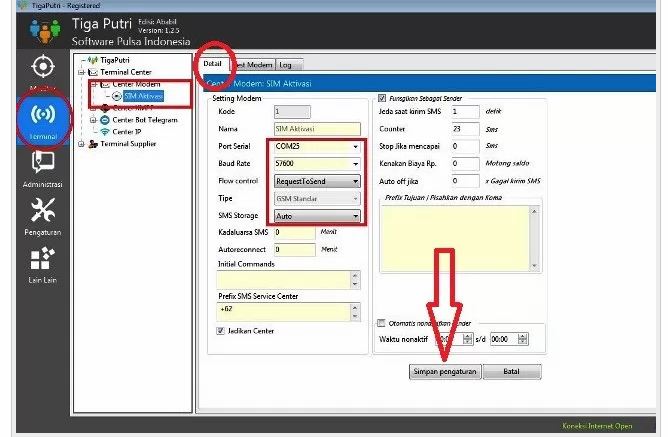This screenshot has height=437, width=668.
Task: Click the Kadaluarsa SMS input
Action: point(295,233)
